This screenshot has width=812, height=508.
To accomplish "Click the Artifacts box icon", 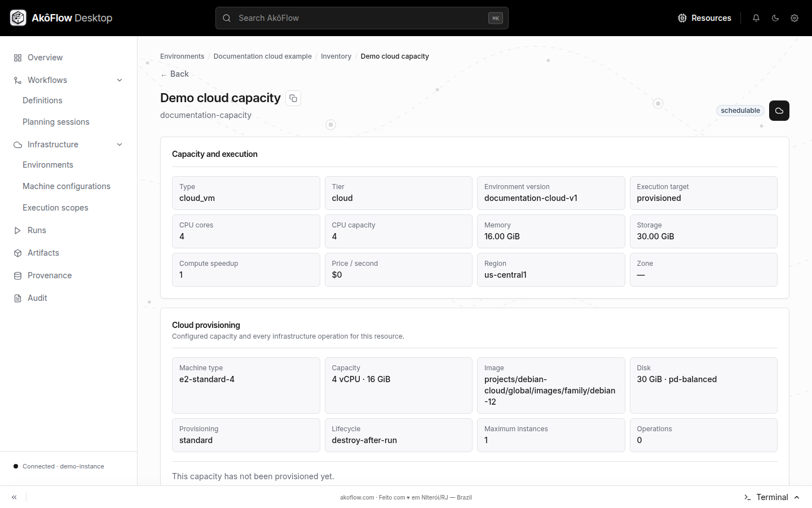I will [x=17, y=253].
